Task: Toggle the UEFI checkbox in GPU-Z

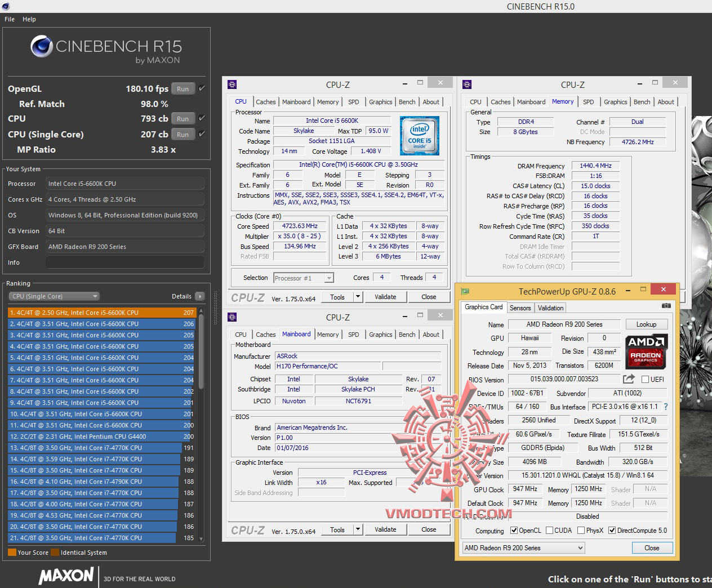Action: (x=645, y=379)
